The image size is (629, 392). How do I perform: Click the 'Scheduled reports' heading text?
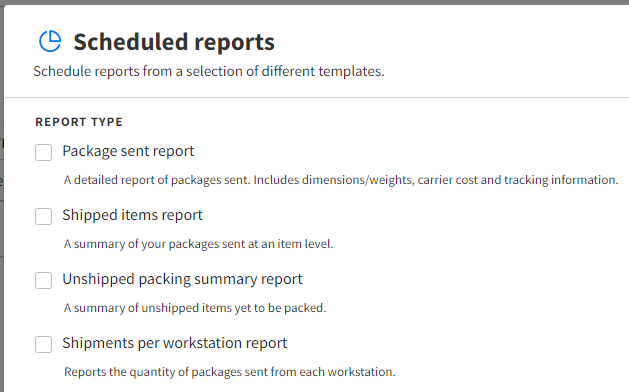coord(174,42)
